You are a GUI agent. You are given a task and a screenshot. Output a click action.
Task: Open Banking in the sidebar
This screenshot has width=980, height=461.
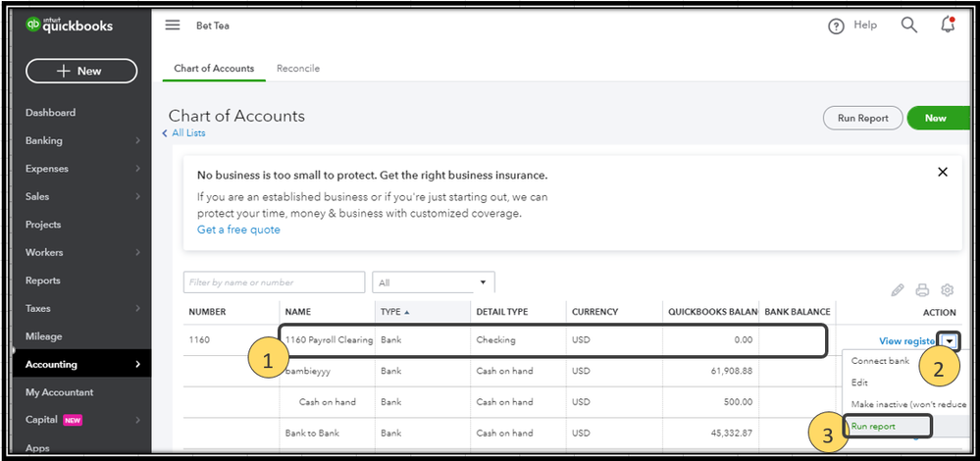pos(44,140)
